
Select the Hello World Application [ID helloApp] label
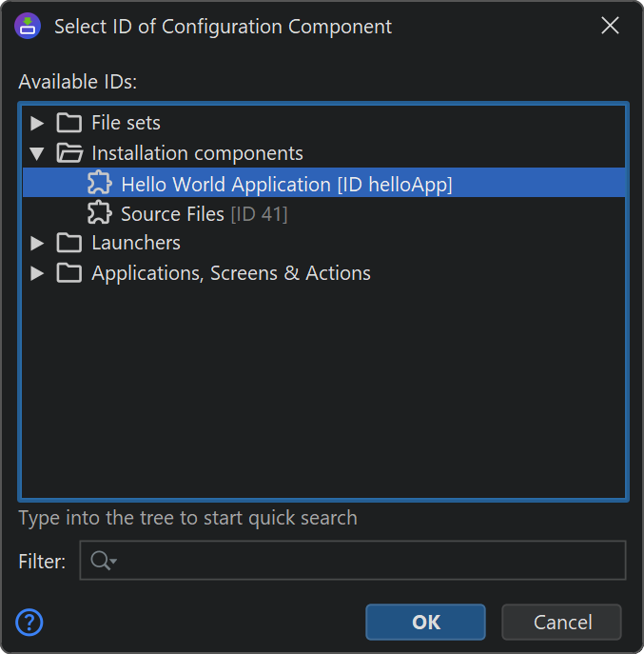point(286,184)
